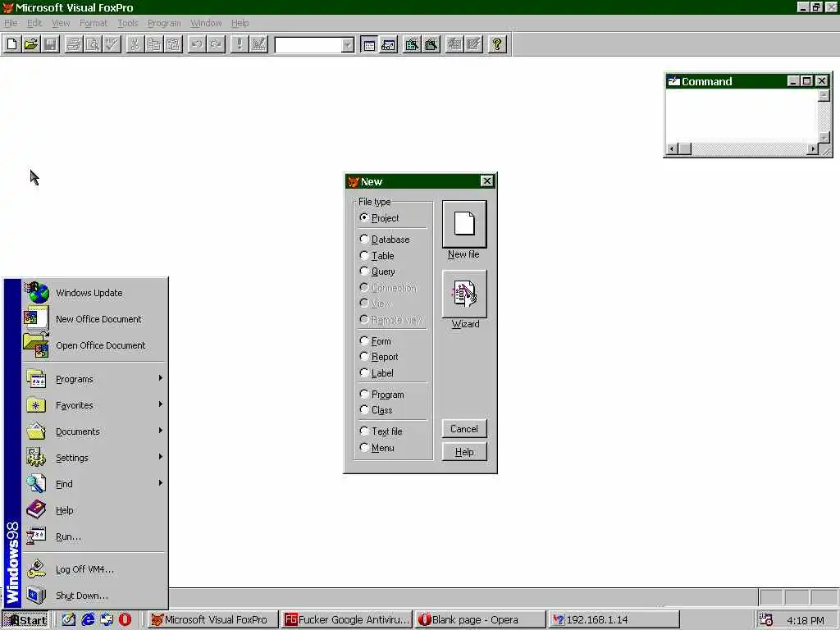Click the Run exclamation toolbar icon
Image resolution: width=840 pixels, height=630 pixels.
pyautogui.click(x=239, y=44)
